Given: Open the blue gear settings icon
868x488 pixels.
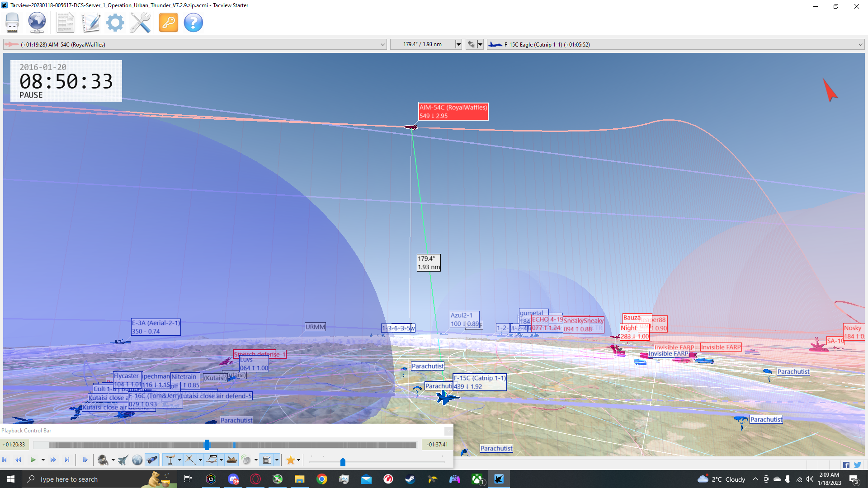Looking at the screenshot, I should coord(115,23).
